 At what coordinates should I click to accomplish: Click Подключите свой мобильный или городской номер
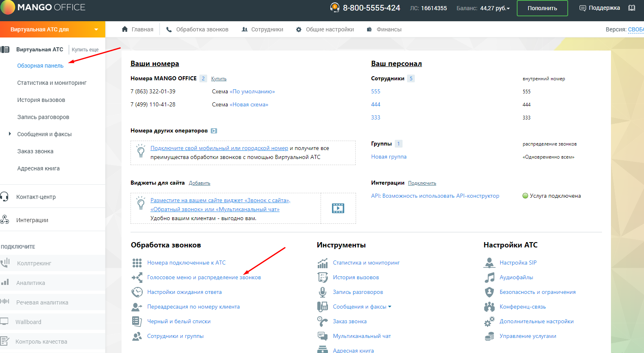(x=219, y=148)
